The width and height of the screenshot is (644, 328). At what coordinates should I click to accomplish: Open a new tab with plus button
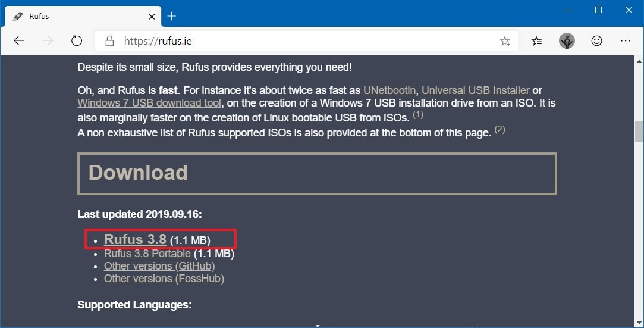coord(172,16)
